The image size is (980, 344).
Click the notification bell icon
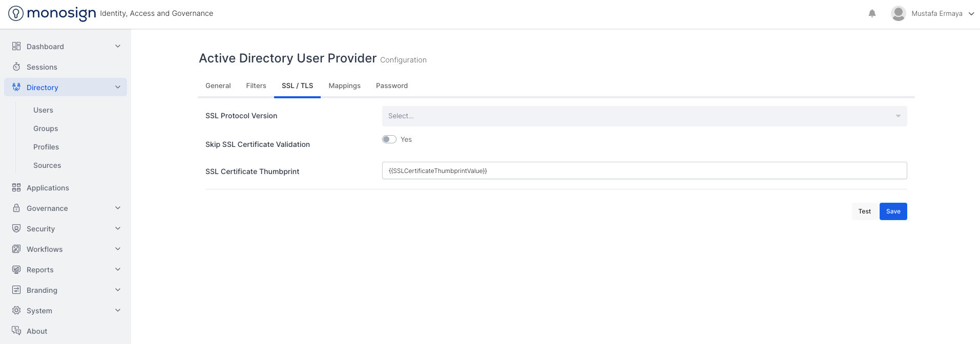[x=872, y=13]
